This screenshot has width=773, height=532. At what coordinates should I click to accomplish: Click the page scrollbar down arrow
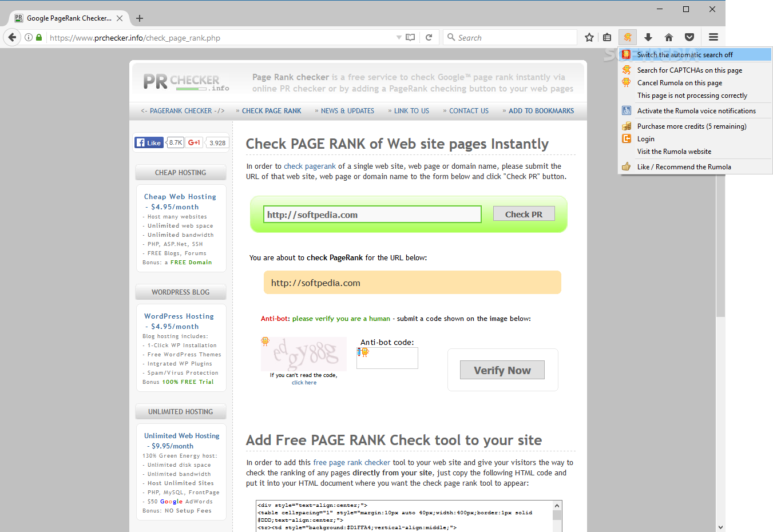720,527
